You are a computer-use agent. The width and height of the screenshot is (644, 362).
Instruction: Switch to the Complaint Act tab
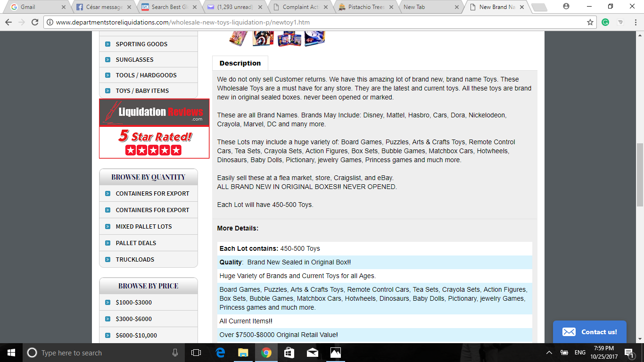(x=299, y=7)
